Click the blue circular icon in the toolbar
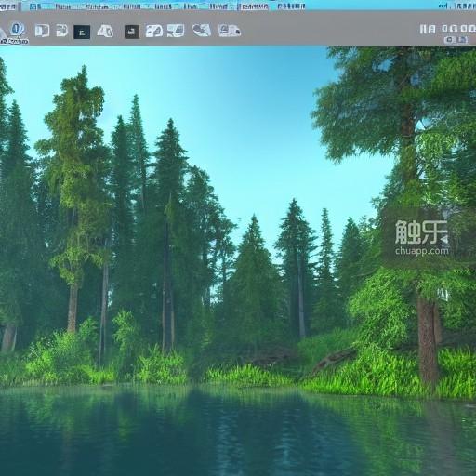Screen dimensions: 476x476 point(17,30)
